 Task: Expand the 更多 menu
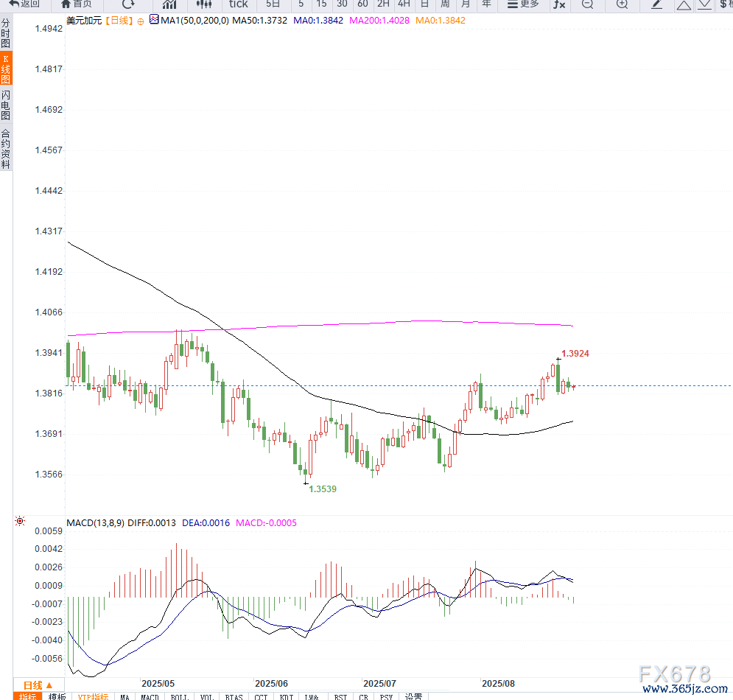click(523, 4)
